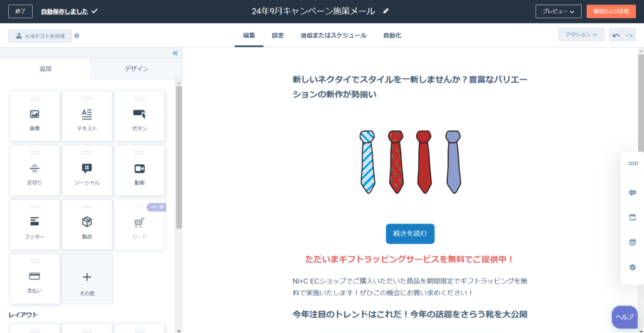
Task: Click the 確認および送信 button
Action: 611,11
